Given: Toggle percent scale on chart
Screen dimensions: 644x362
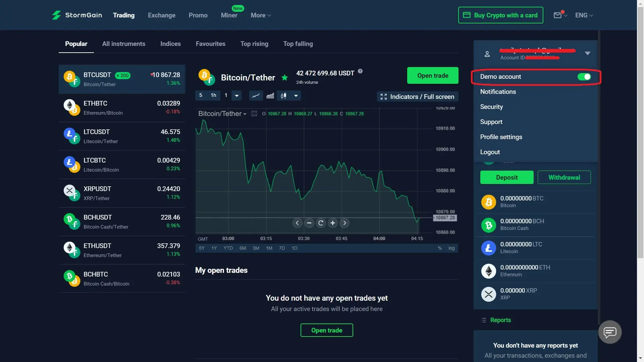Looking at the screenshot, I should pos(440,248).
